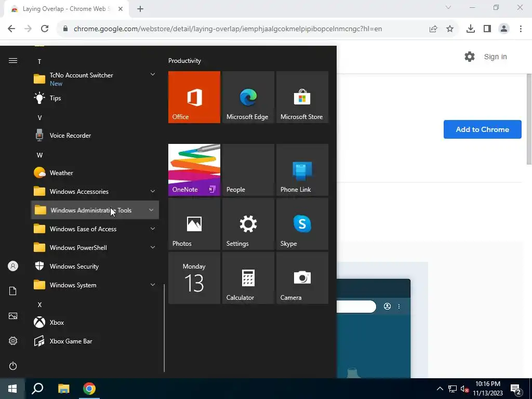Click the Power button in Start sidebar
Screen dimensions: 532x399
click(13, 366)
